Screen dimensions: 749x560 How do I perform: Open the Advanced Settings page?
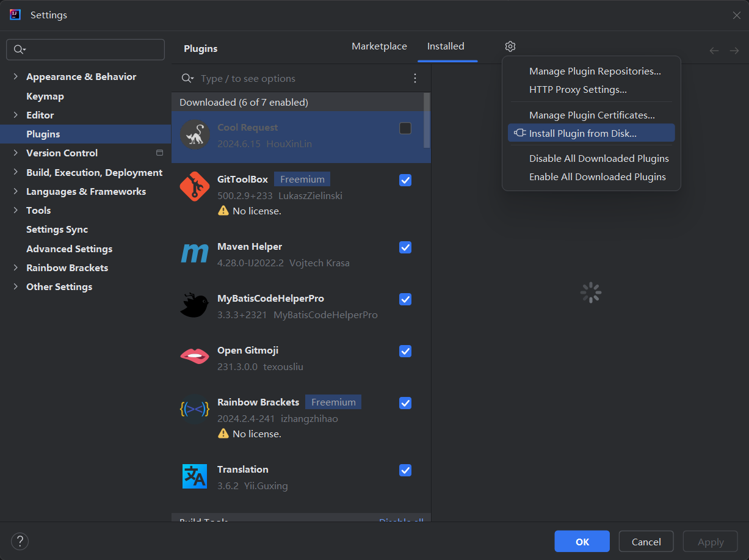pyautogui.click(x=69, y=249)
